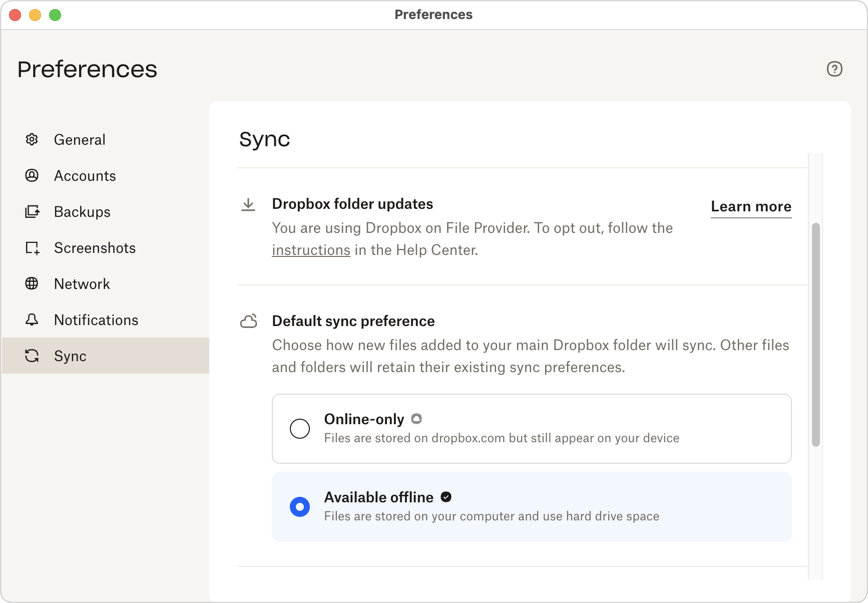Viewport: 868px width, 603px height.
Task: Zoom the Preferences window with green button
Action: coord(55,15)
